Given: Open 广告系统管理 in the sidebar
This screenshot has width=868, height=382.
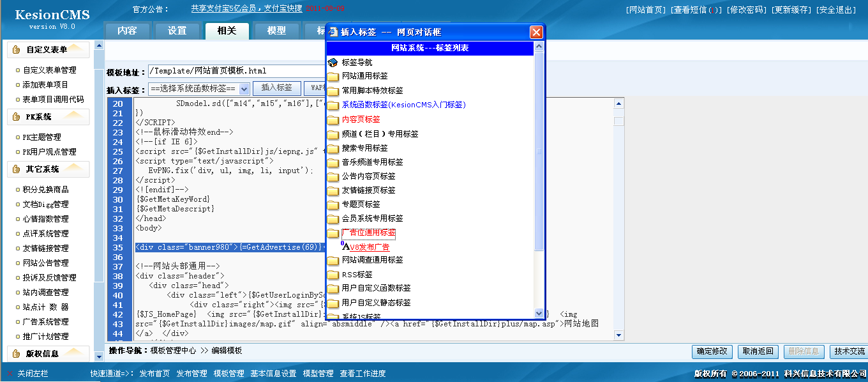Looking at the screenshot, I should [x=45, y=322].
